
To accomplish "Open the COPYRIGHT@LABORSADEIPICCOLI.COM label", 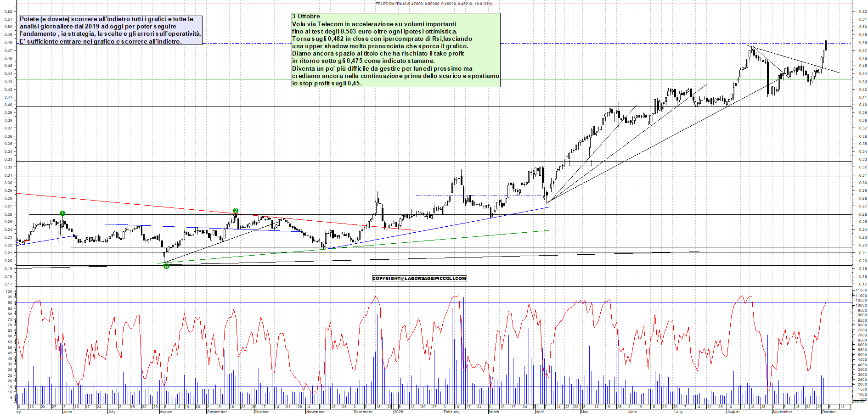I will [x=419, y=279].
